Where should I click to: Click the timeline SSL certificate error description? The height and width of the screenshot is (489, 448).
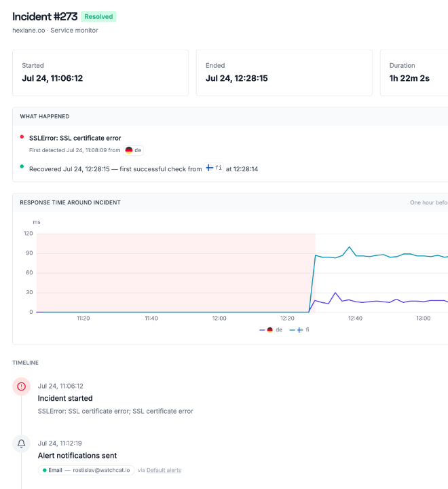point(115,411)
